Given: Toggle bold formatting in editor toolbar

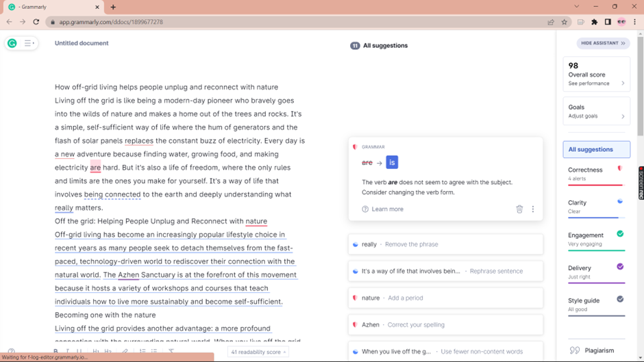Looking at the screenshot, I should point(56,351).
